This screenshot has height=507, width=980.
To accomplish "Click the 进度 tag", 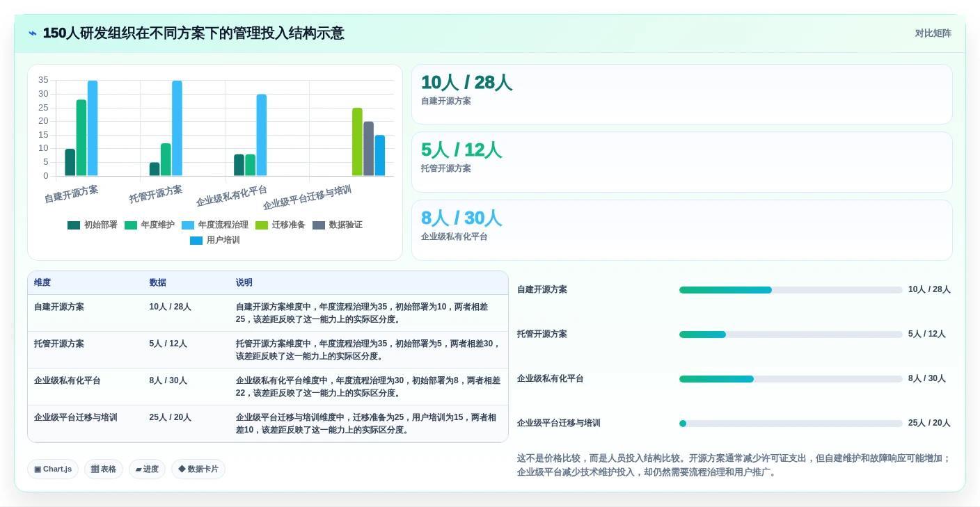I will point(147,469).
